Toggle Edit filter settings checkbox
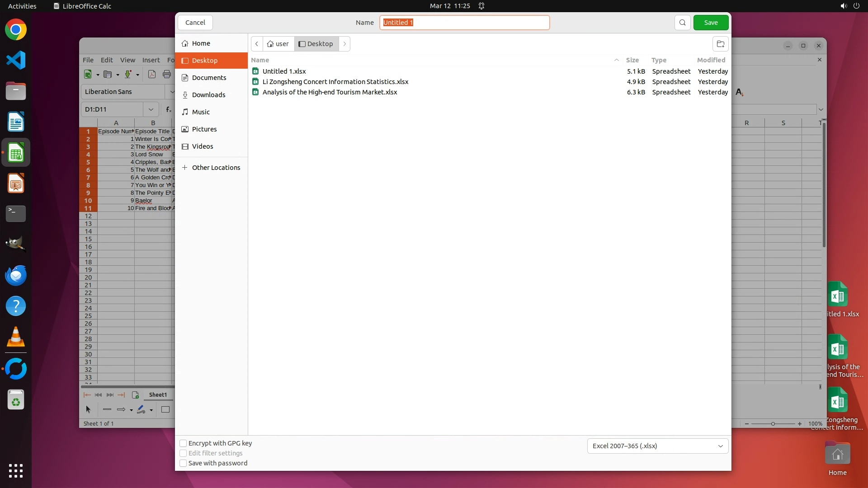 pyautogui.click(x=183, y=453)
